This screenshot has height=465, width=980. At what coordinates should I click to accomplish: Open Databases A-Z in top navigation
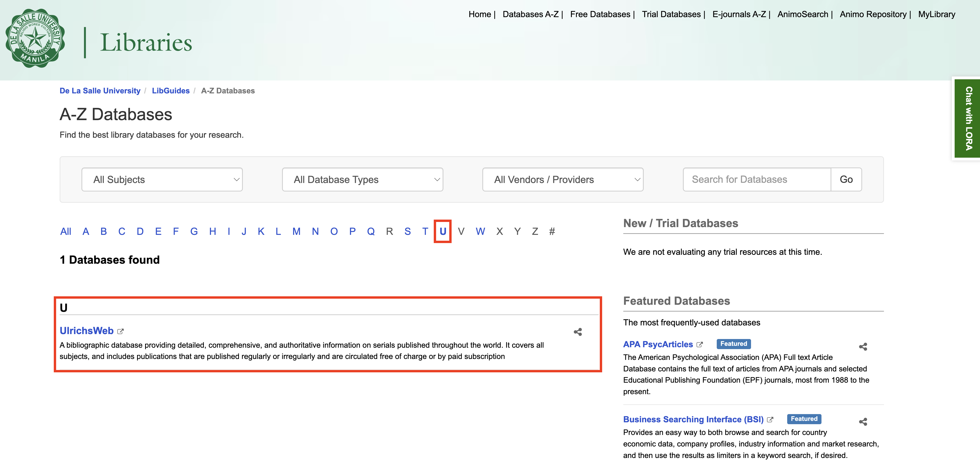point(530,15)
